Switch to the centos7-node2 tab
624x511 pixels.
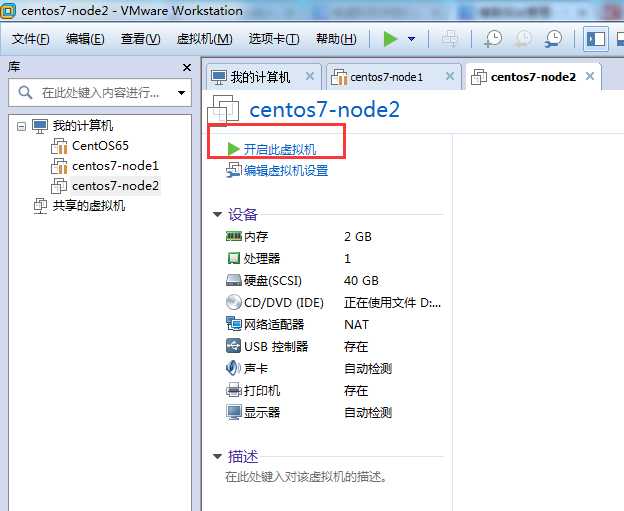point(533,77)
